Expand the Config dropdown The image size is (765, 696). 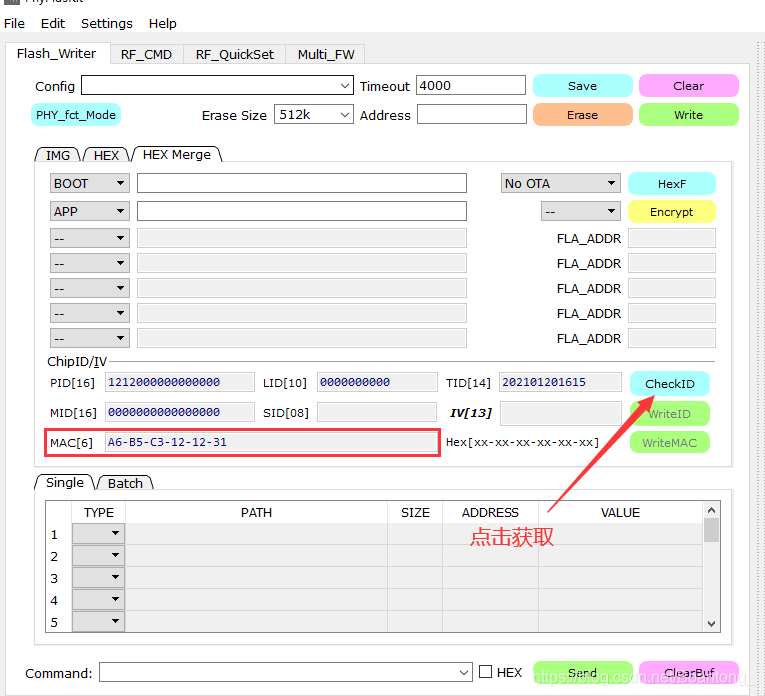[x=344, y=86]
